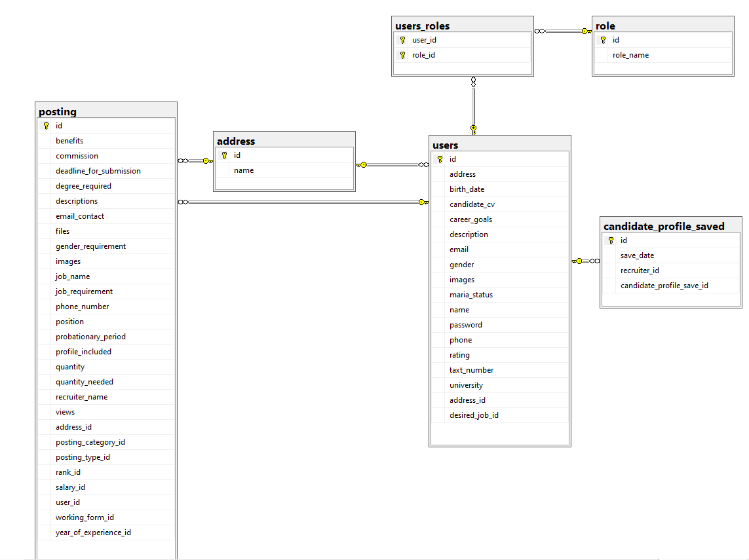Click the key icon in candidate_profile_saved
The height and width of the screenshot is (560, 749).
(610, 240)
